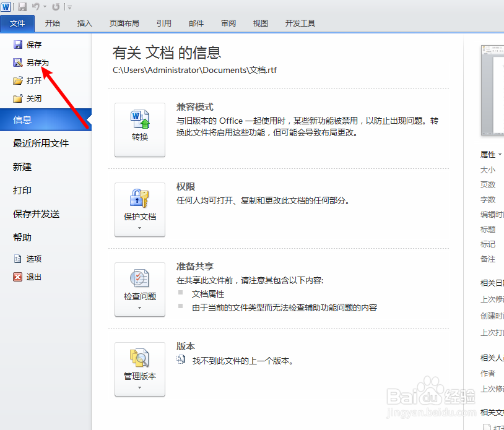
Task: Switch to the 插入 tab
Action: [85, 24]
